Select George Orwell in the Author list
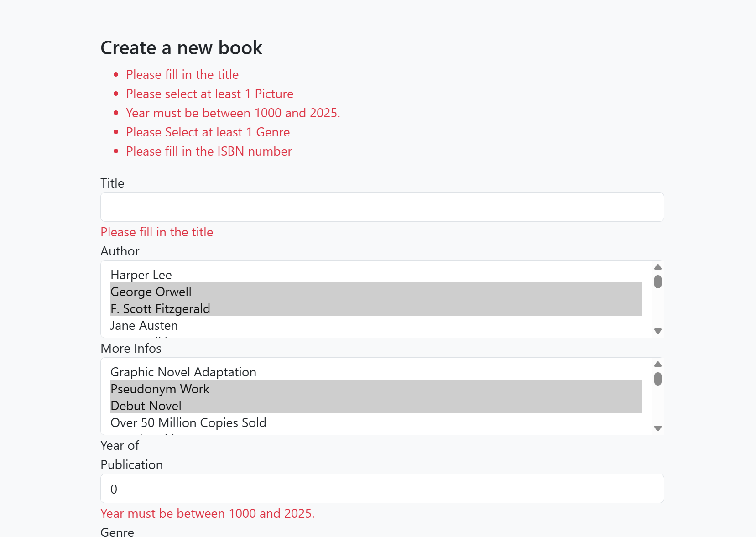The width and height of the screenshot is (756, 537). point(376,292)
